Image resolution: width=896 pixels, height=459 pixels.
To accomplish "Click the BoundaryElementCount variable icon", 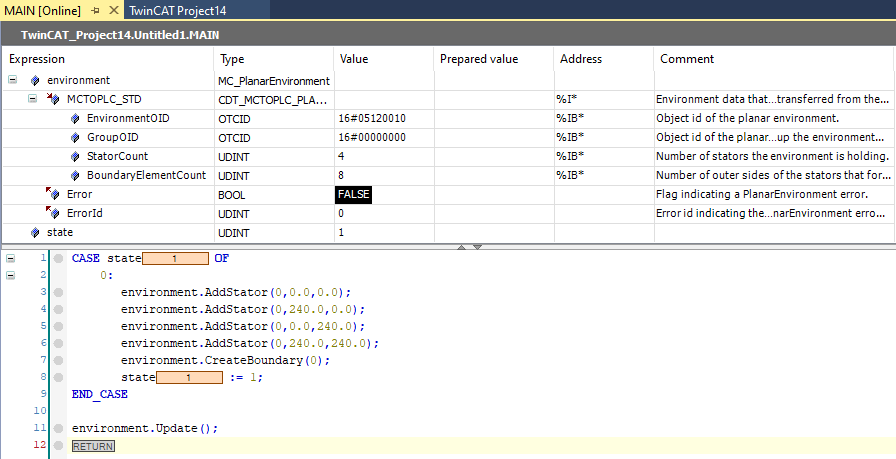I will pos(75,175).
